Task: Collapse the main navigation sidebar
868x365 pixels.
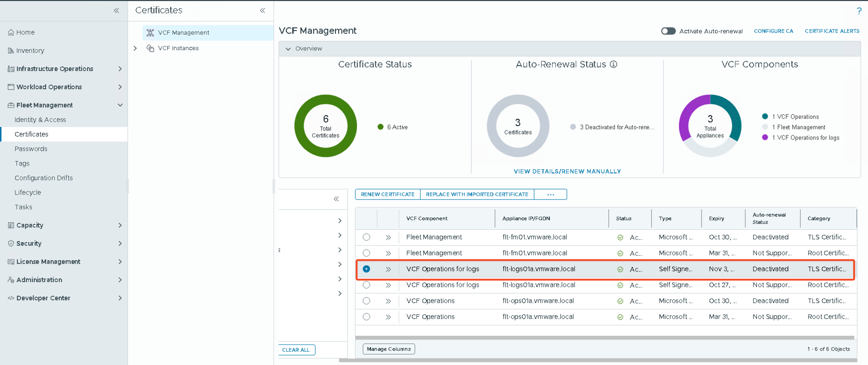Action: [117, 10]
